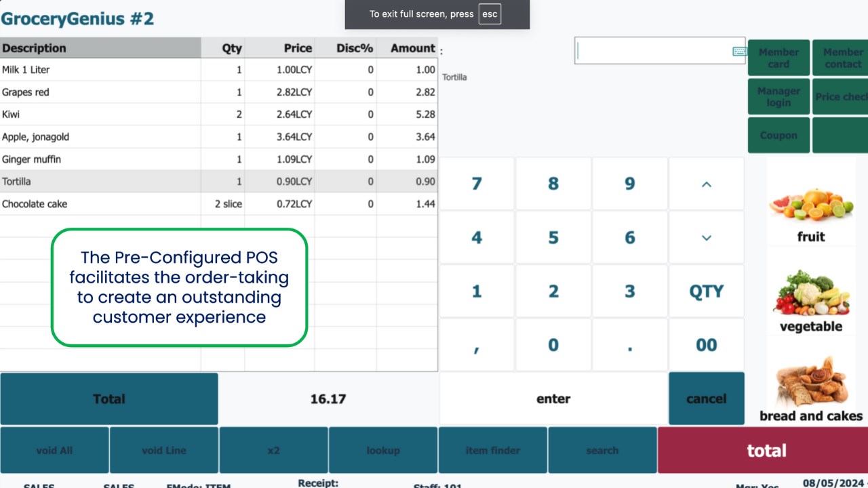The image size is (868, 488).
Task: Click the on-screen keyboard icon
Action: [x=739, y=52]
